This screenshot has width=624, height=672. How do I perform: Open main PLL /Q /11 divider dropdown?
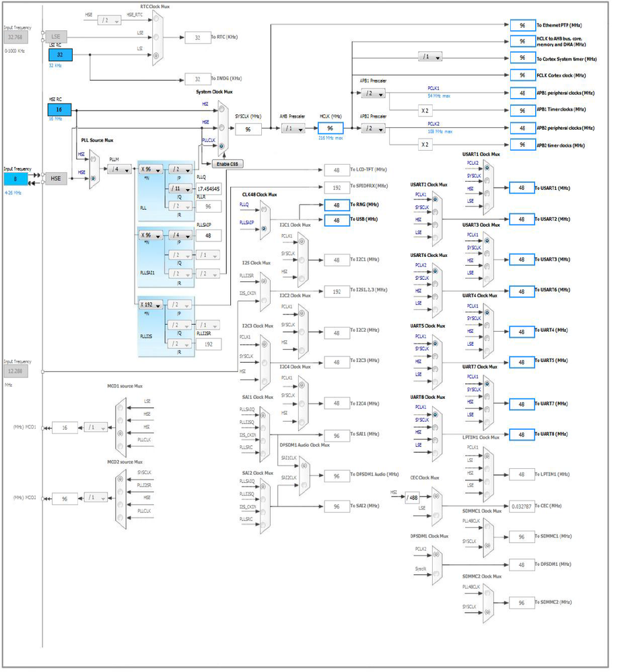pos(180,188)
